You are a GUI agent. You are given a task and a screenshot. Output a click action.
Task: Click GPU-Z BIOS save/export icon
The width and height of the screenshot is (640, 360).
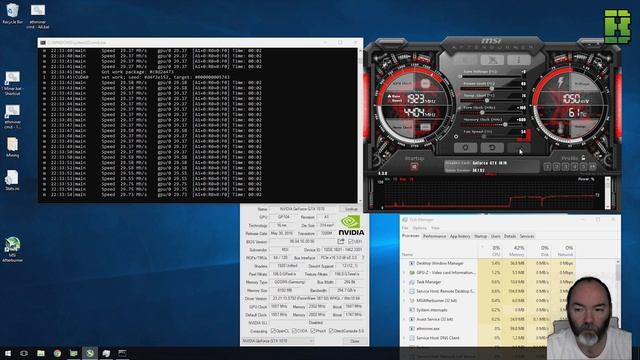(341, 242)
